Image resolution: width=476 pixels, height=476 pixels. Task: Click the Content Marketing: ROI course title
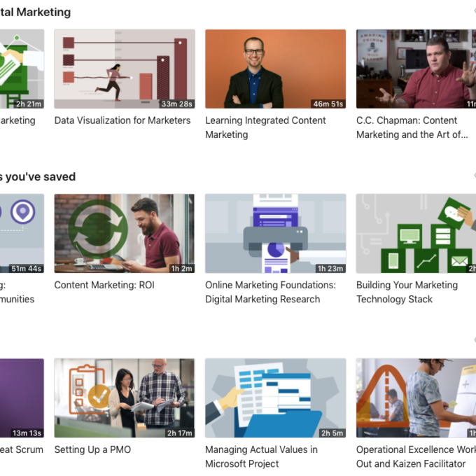click(104, 285)
